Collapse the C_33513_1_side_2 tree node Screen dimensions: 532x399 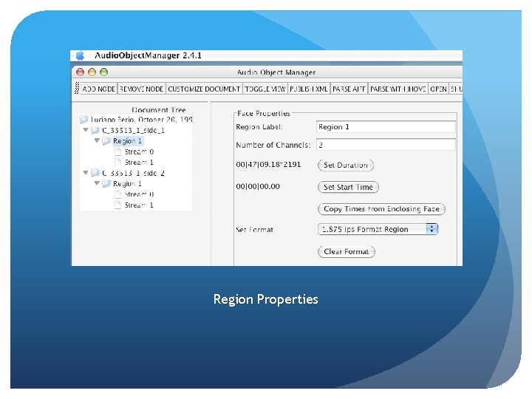click(x=86, y=173)
